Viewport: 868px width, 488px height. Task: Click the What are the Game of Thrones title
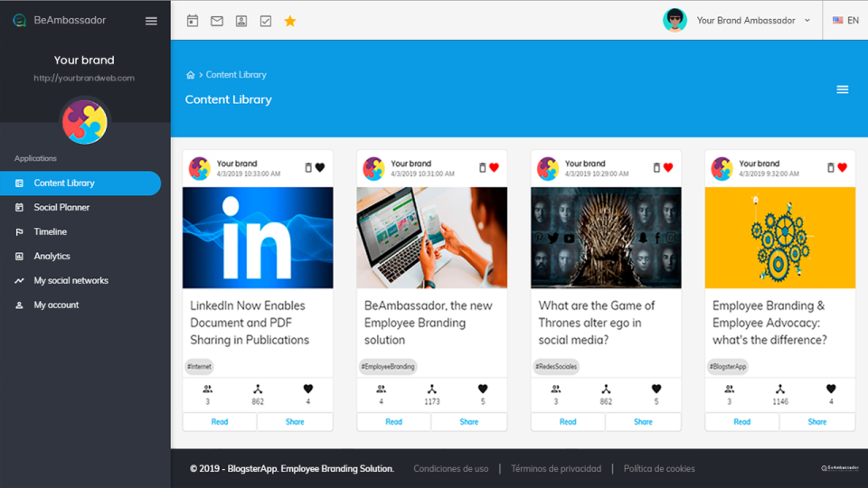[x=596, y=323]
